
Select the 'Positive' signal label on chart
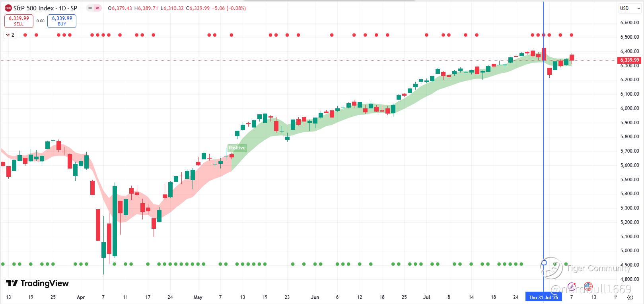(x=237, y=148)
